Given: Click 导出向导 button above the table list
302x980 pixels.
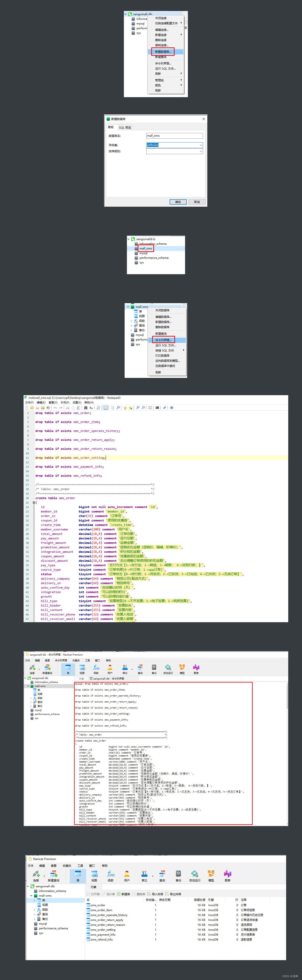Looking at the screenshot, I should click(x=173, y=894).
